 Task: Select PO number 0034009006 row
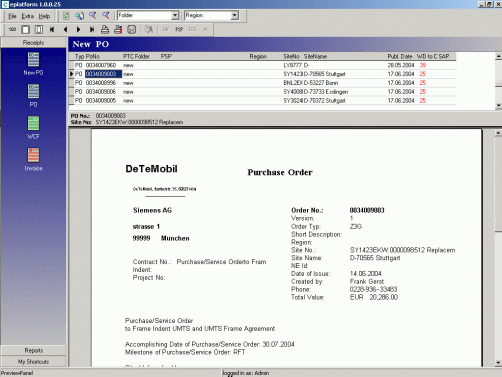[263, 92]
